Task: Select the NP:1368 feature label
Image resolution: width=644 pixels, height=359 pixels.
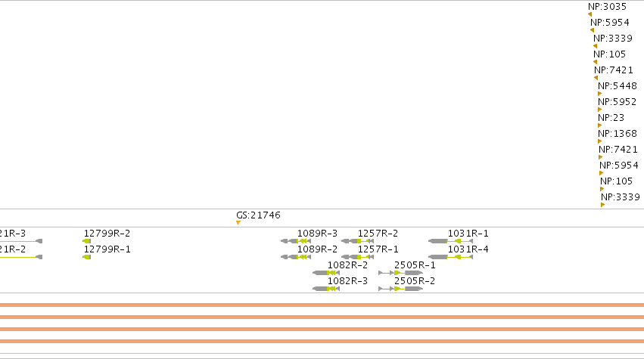Action: click(x=618, y=134)
